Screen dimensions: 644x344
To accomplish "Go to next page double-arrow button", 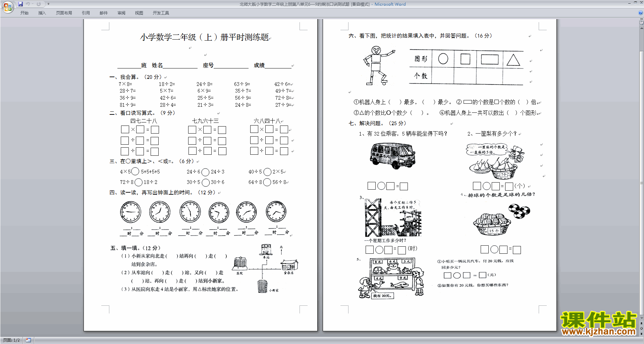I will click(x=641, y=334).
